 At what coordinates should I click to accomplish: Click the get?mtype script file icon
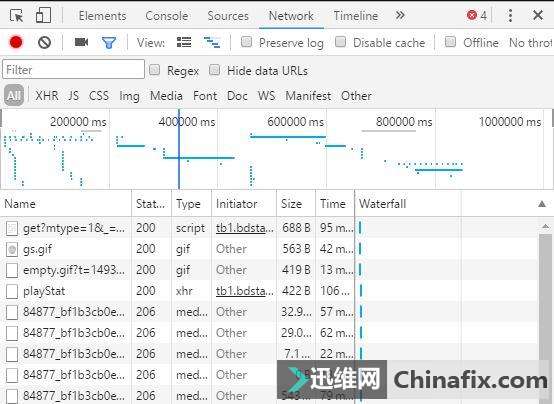[12, 228]
